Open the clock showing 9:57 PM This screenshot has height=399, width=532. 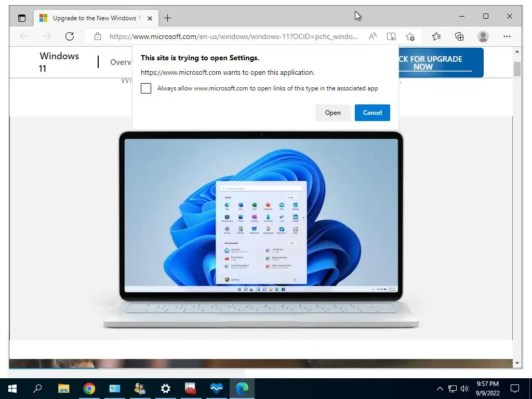[x=487, y=389]
